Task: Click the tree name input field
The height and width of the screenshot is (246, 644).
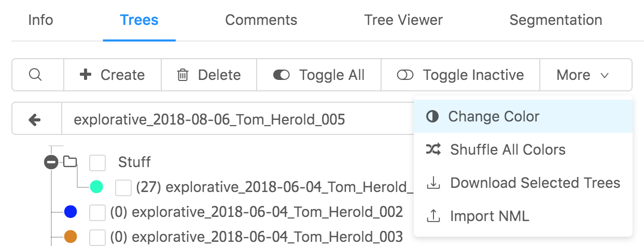Action: pyautogui.click(x=233, y=120)
